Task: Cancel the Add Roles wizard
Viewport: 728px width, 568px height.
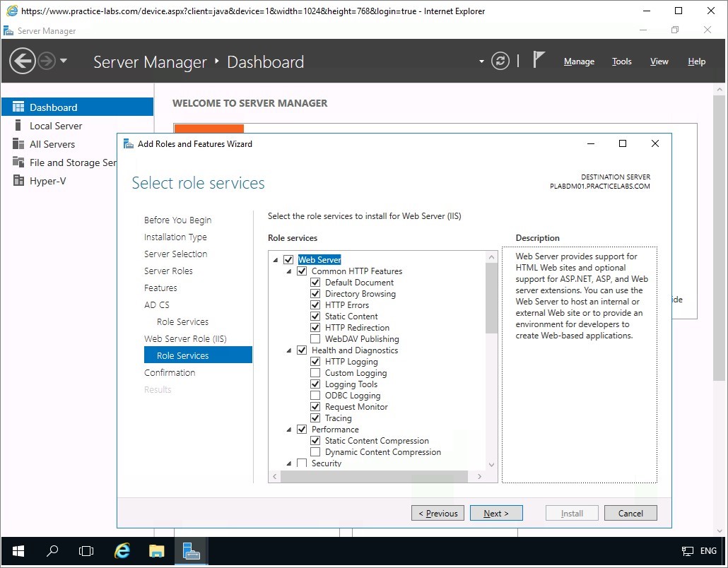Action: [x=630, y=513]
